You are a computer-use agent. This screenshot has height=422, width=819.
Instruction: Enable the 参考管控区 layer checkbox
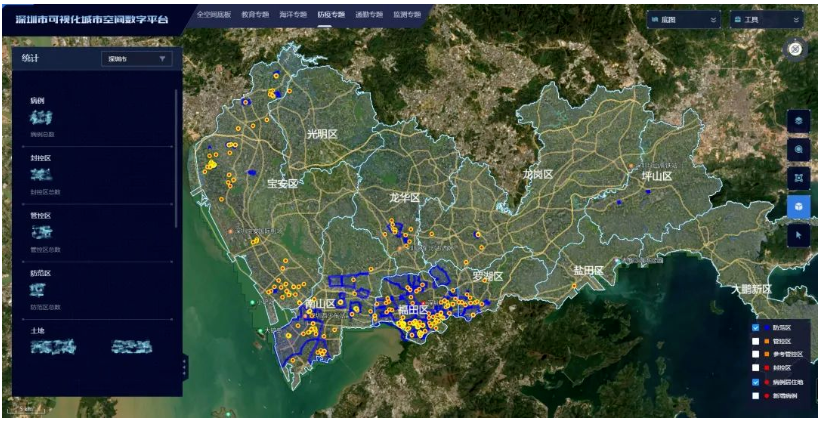pos(755,355)
